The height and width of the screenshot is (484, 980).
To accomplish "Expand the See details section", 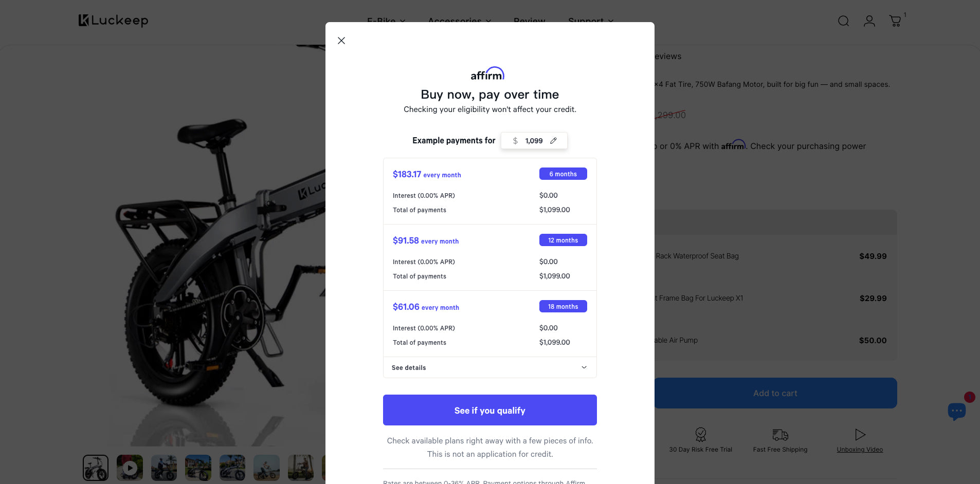I will [489, 368].
